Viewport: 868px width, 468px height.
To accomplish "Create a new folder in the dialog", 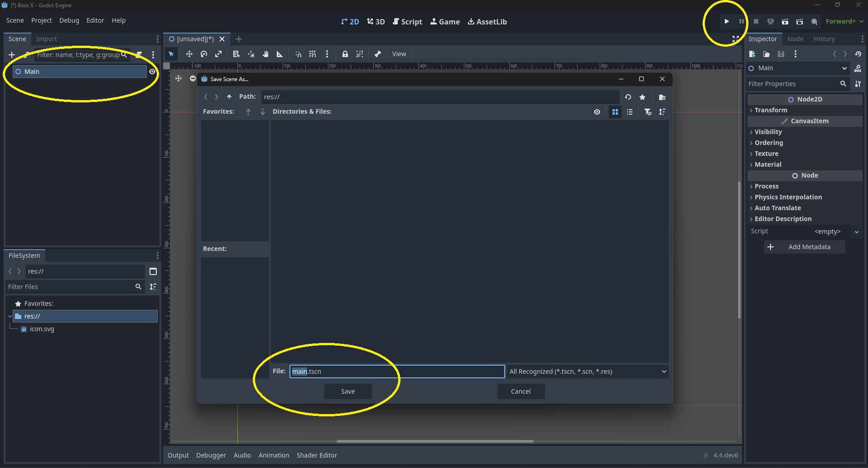I will (x=662, y=97).
